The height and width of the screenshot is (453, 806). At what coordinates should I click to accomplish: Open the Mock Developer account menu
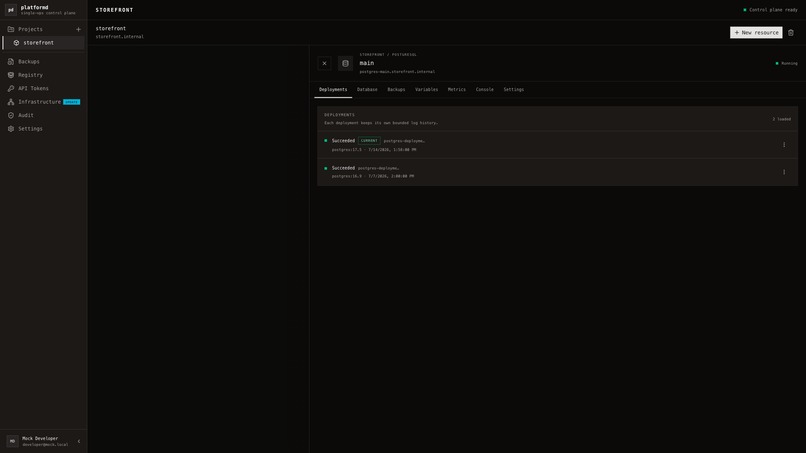pyautogui.click(x=39, y=441)
